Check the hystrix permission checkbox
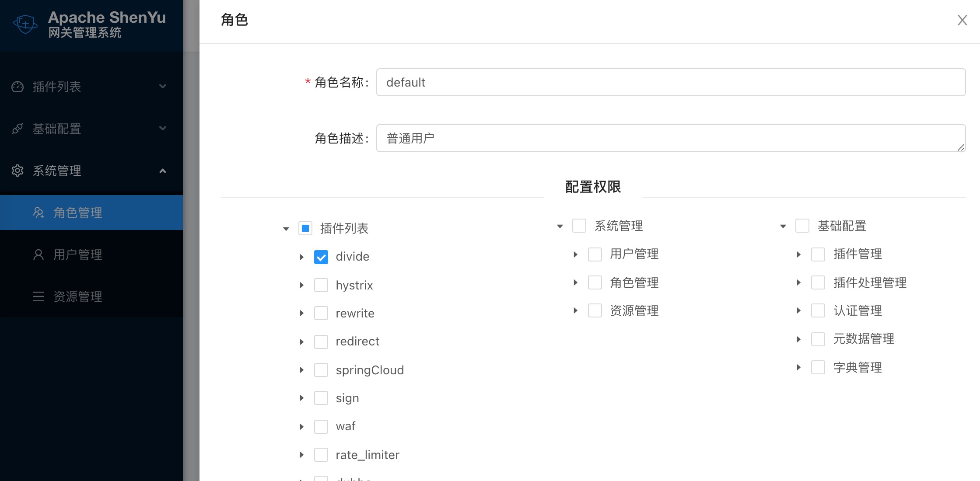 pyautogui.click(x=321, y=285)
